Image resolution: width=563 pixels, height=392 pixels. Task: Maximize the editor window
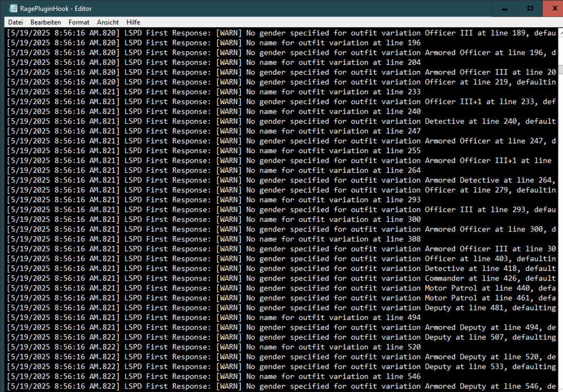coord(529,8)
